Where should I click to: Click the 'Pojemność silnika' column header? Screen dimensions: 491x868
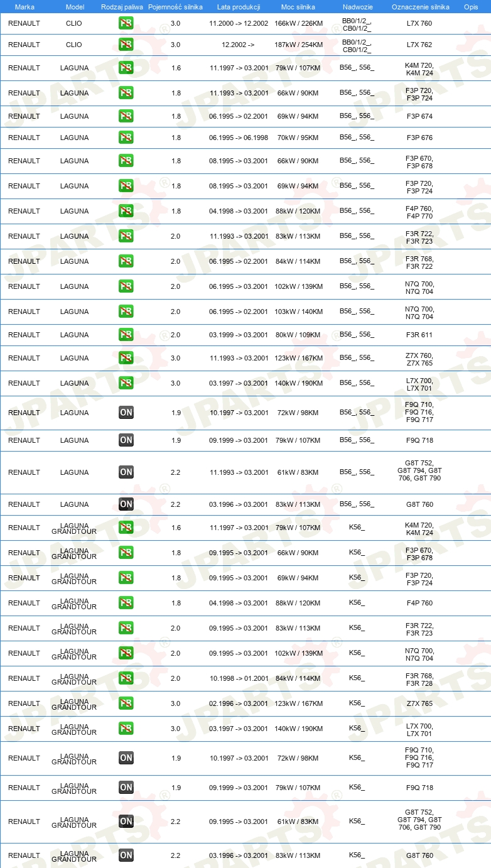tap(176, 6)
